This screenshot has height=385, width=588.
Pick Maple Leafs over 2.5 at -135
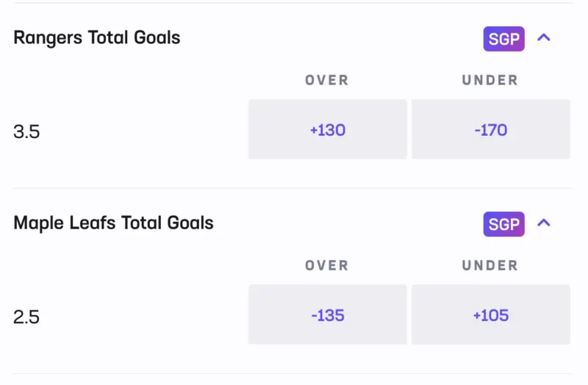coord(327,315)
